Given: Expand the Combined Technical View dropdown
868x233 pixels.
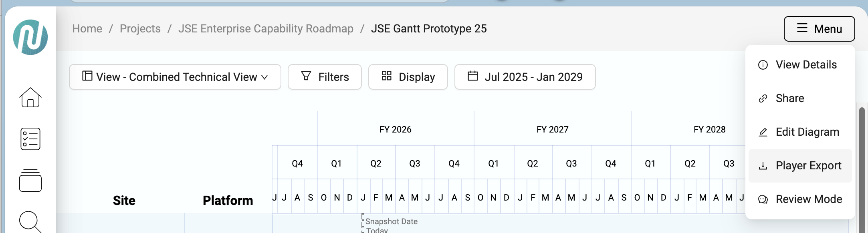Looking at the screenshot, I should click(x=175, y=77).
